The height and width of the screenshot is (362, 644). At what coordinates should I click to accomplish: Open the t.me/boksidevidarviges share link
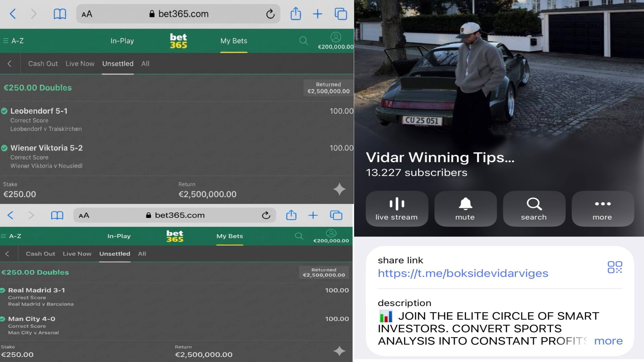463,273
